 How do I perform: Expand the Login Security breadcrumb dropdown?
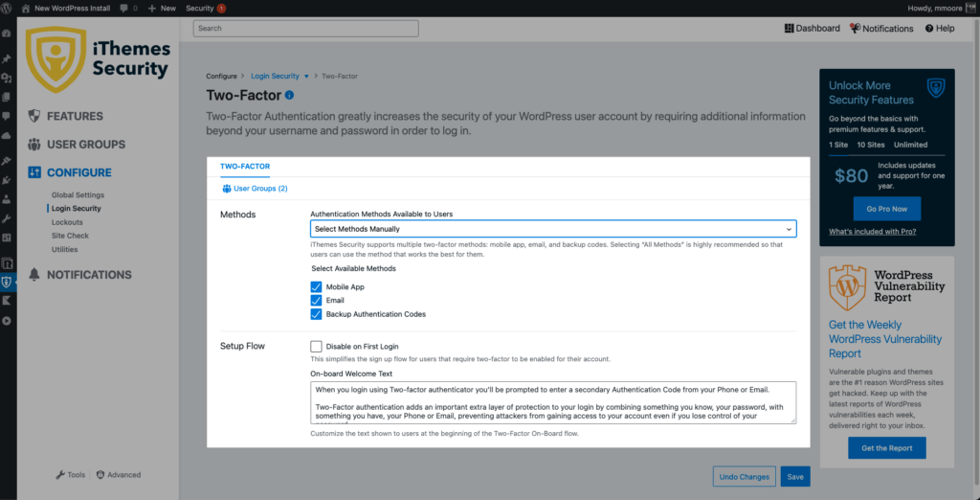[x=306, y=76]
